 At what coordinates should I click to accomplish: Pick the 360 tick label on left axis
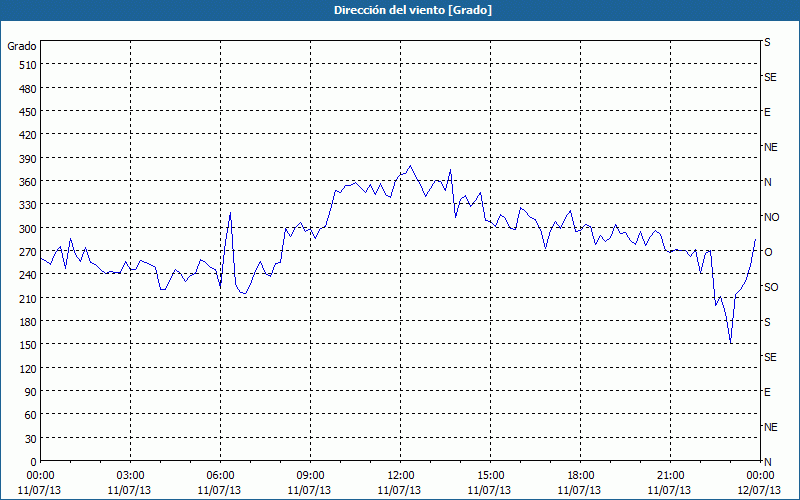[28, 182]
